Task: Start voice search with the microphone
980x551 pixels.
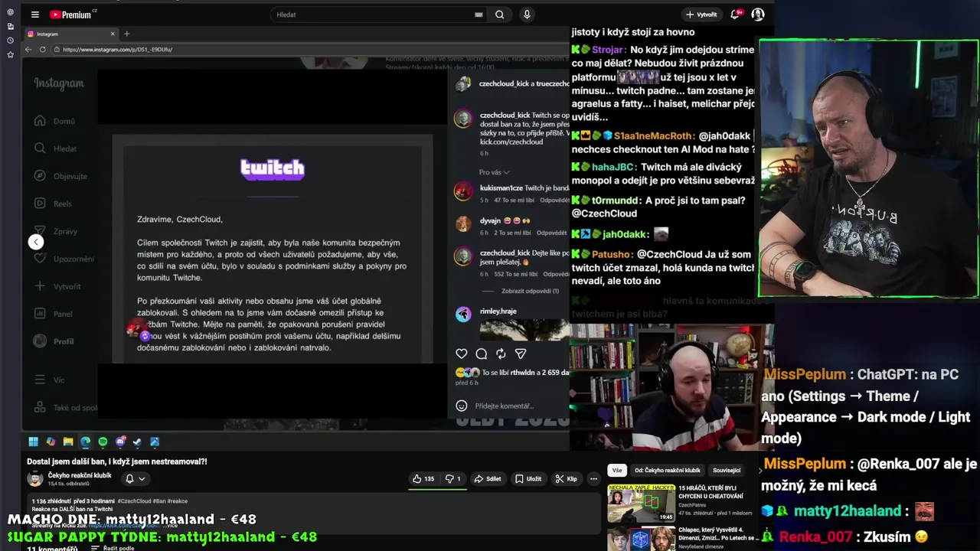Action: point(527,15)
